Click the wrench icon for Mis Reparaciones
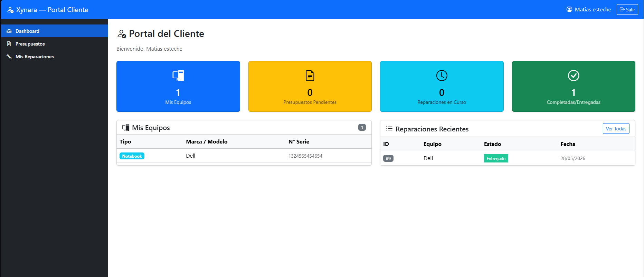Image resolution: width=644 pixels, height=277 pixels. pos(9,57)
